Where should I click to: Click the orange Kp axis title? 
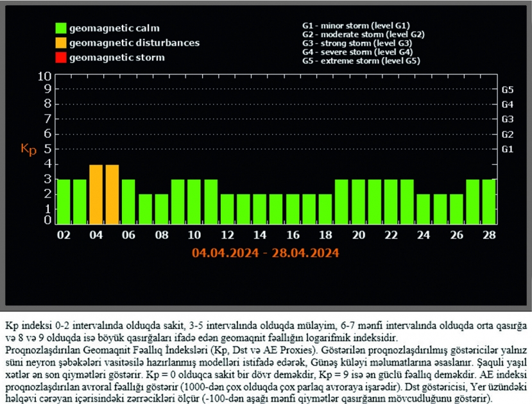[x=28, y=149]
